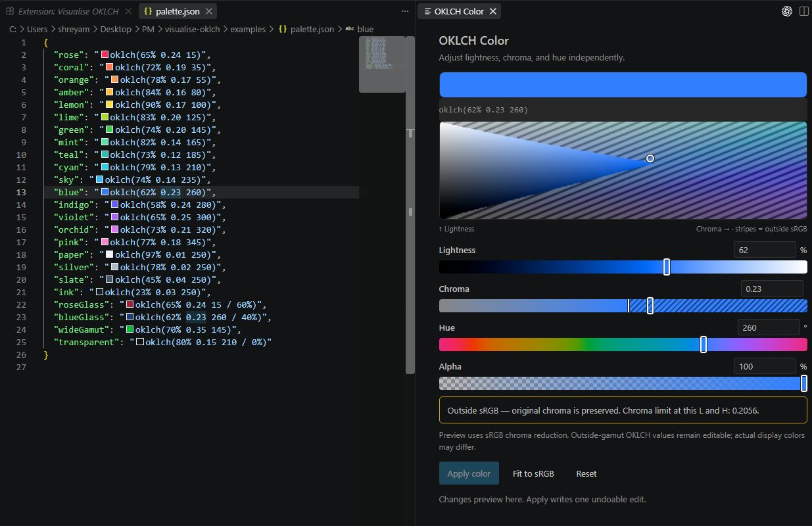Click the split editor layout icon

803,11
